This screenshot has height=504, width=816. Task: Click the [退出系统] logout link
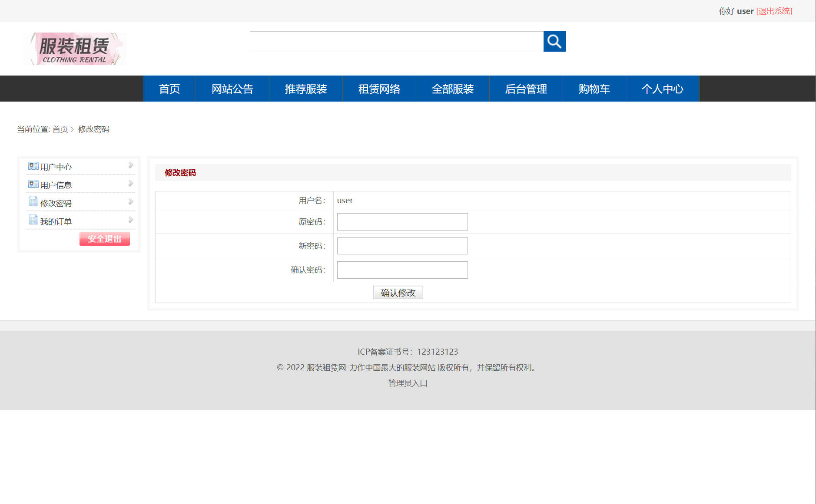click(774, 11)
